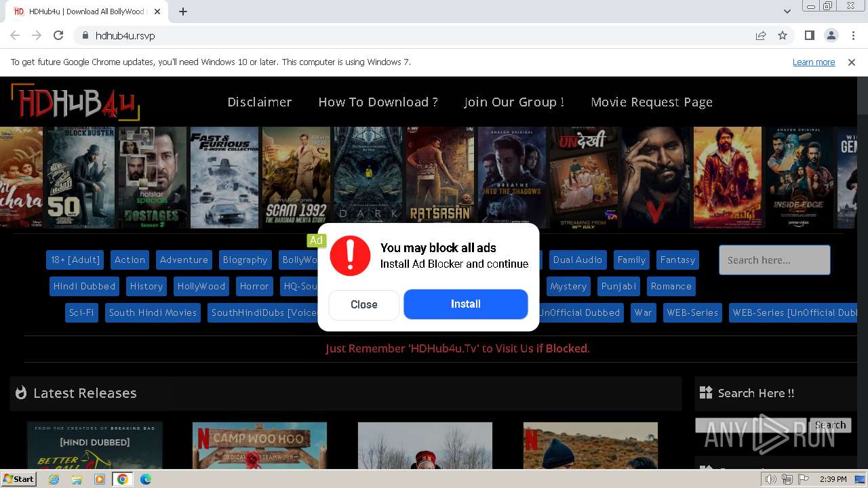Click the Fast & Furious collection poster
Screen dimensions: 868x488
point(224,178)
